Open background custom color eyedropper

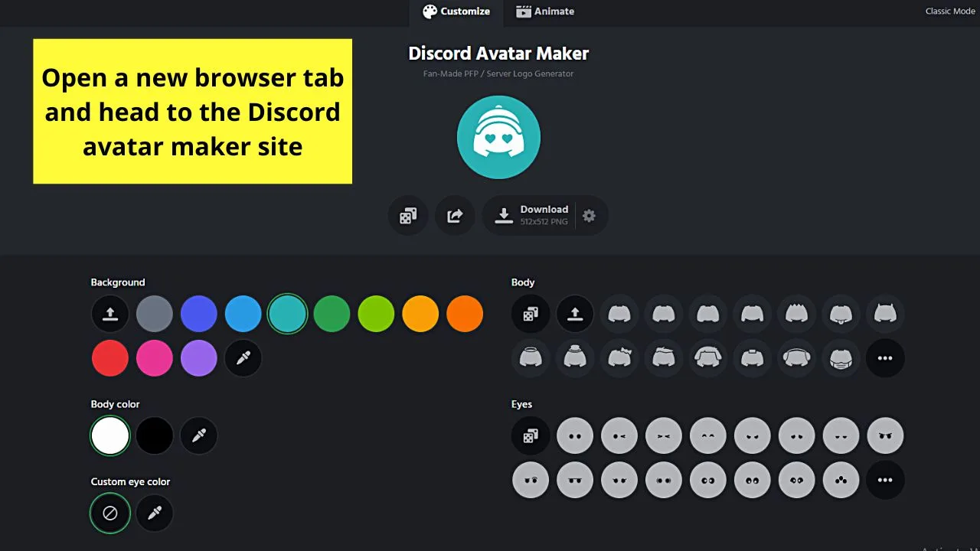[x=243, y=358]
